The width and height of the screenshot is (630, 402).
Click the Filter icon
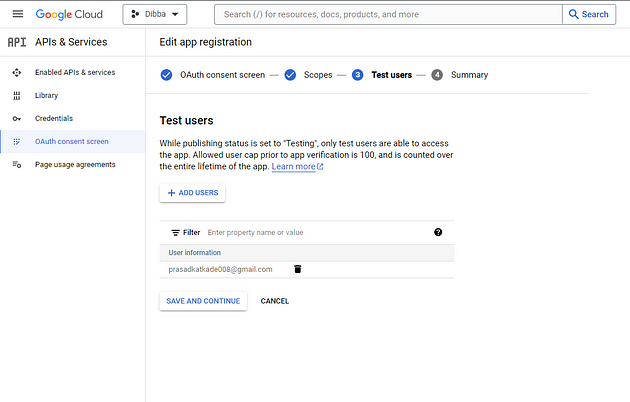[x=176, y=233]
